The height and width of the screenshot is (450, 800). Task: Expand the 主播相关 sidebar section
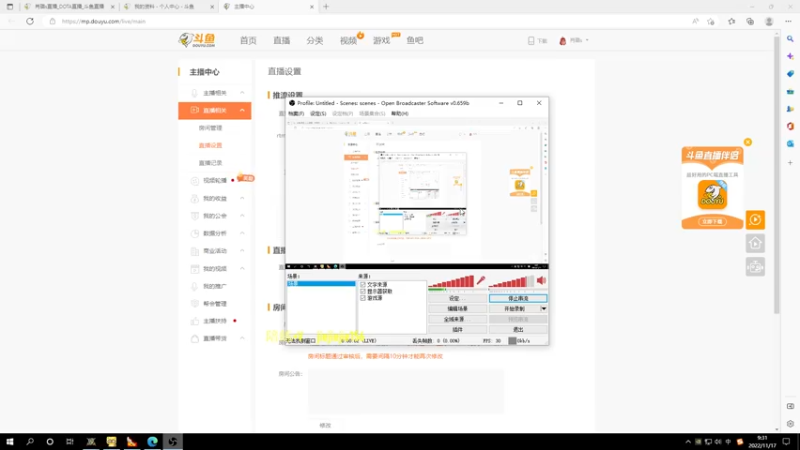point(215,93)
